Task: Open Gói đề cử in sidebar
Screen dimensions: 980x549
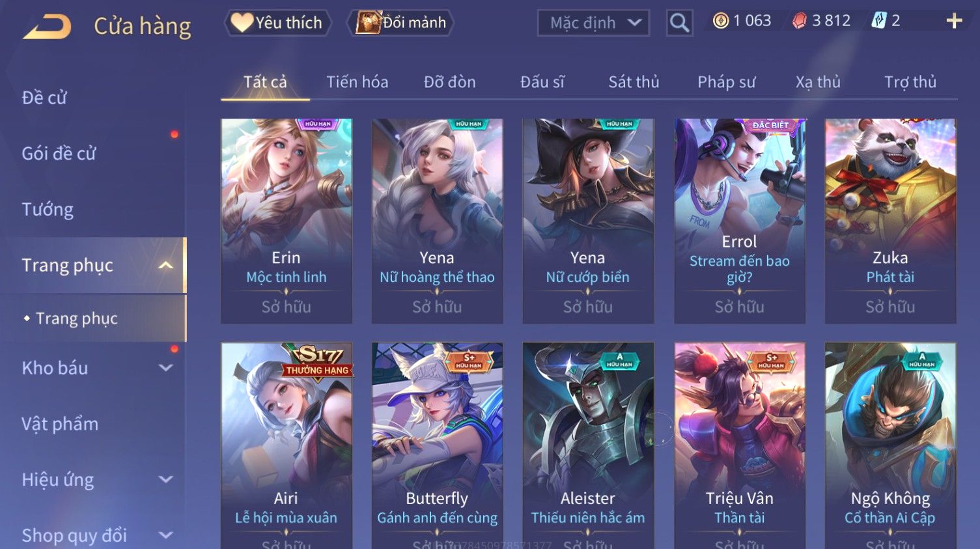Action: 59,154
